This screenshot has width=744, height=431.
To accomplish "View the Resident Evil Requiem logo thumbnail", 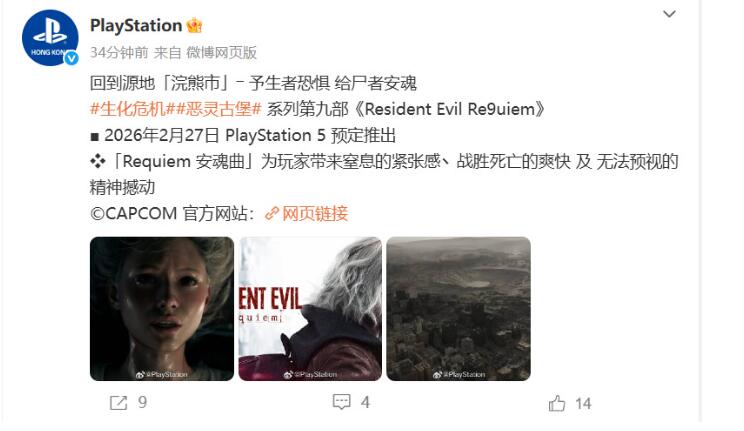I will click(310, 309).
